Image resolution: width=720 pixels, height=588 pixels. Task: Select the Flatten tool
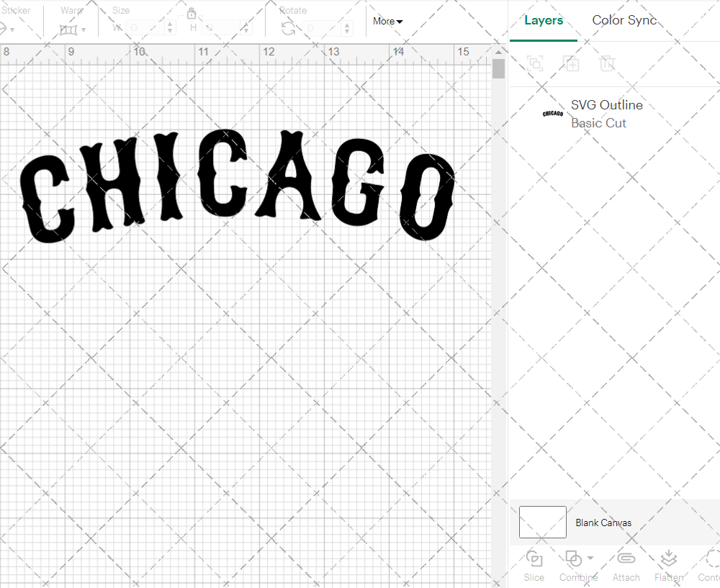coord(668,565)
